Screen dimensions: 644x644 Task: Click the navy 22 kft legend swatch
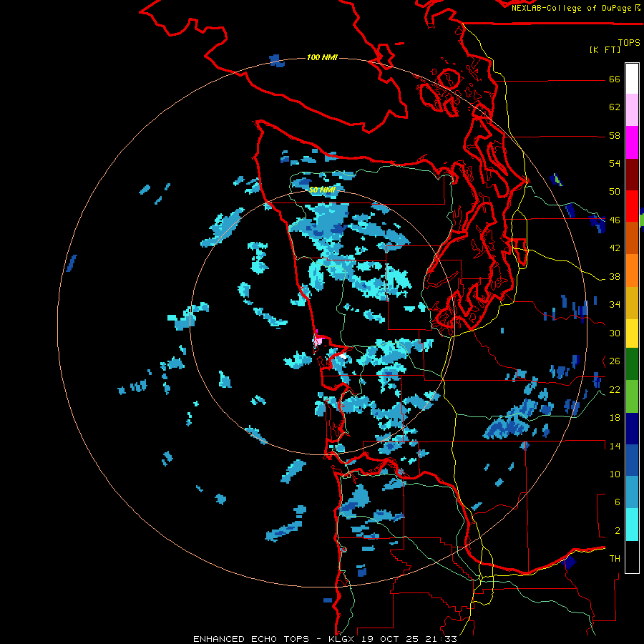(x=632, y=429)
